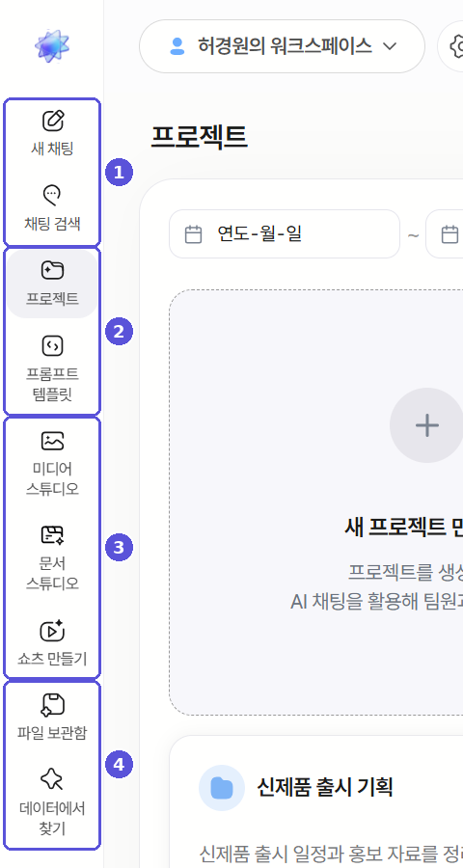Click the 연도-월-일 start date input

pyautogui.click(x=285, y=233)
